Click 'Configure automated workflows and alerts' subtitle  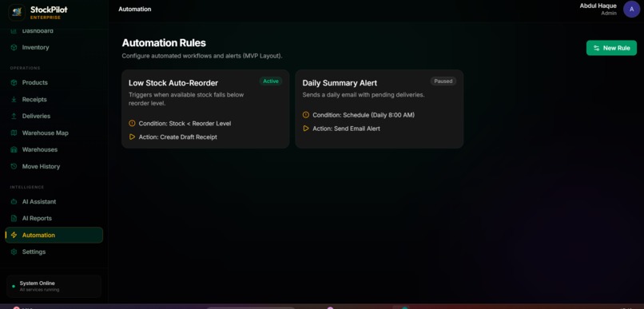pos(201,56)
